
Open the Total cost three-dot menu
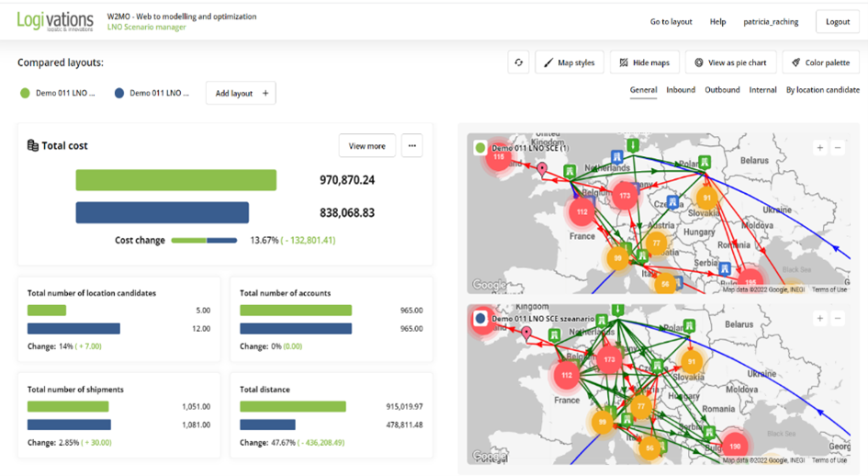(x=411, y=146)
